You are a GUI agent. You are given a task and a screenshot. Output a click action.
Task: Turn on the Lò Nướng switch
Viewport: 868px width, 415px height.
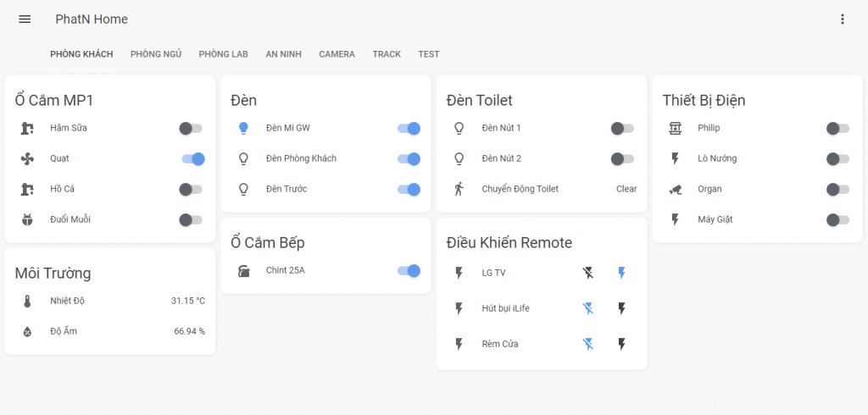coord(838,159)
